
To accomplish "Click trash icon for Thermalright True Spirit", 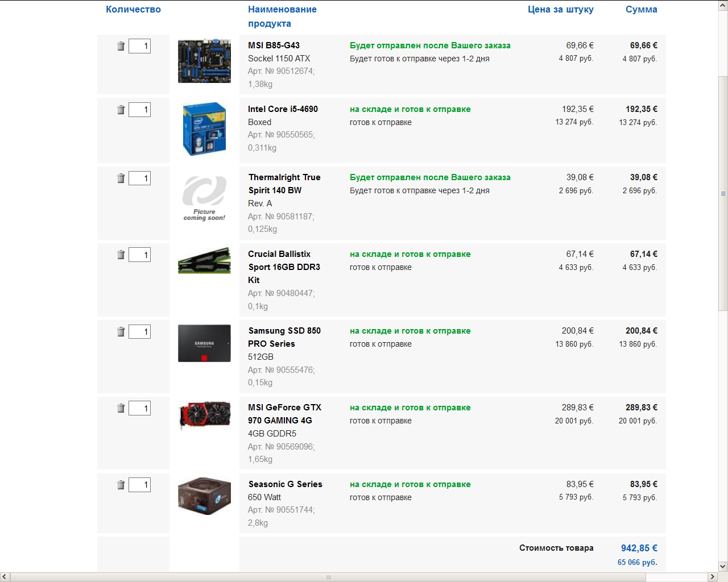I will pos(121,178).
